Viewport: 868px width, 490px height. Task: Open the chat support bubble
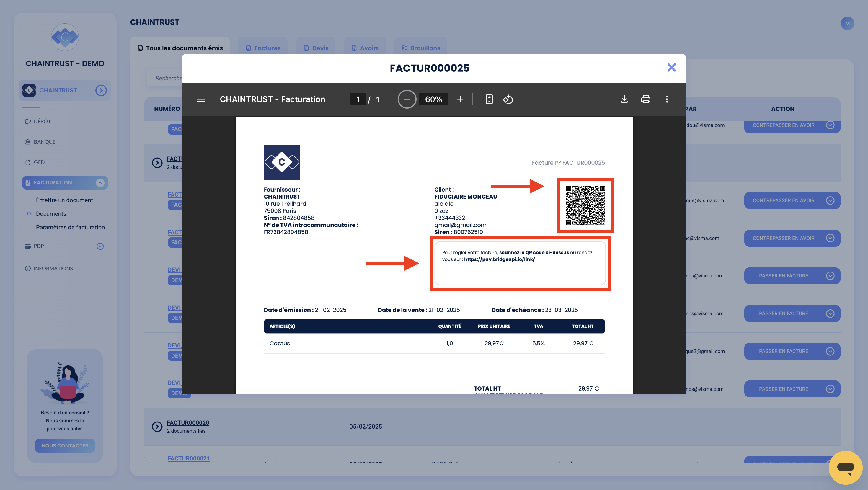coord(846,468)
